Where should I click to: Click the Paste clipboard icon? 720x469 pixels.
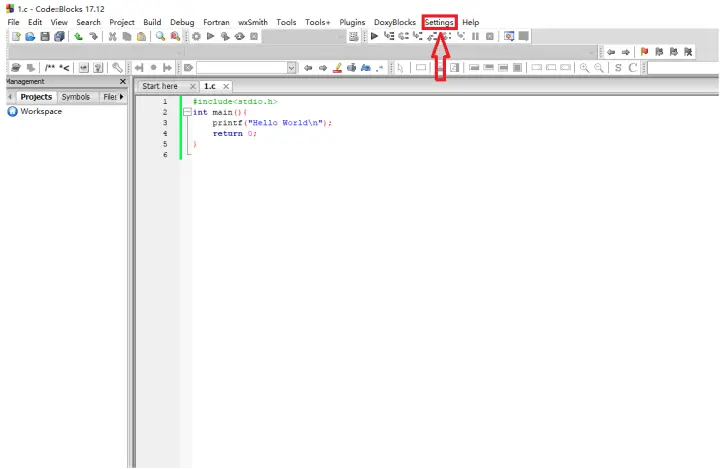point(141,36)
